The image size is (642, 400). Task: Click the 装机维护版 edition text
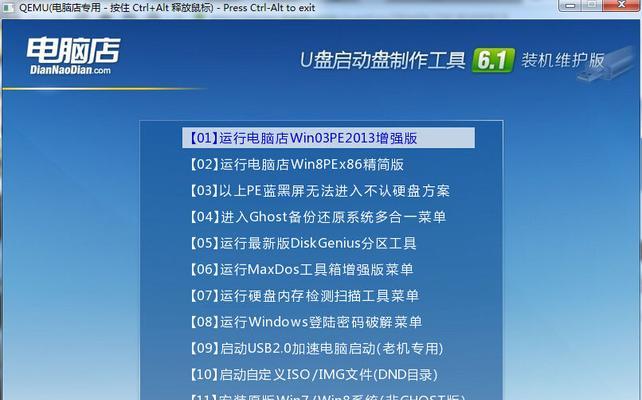[563, 61]
